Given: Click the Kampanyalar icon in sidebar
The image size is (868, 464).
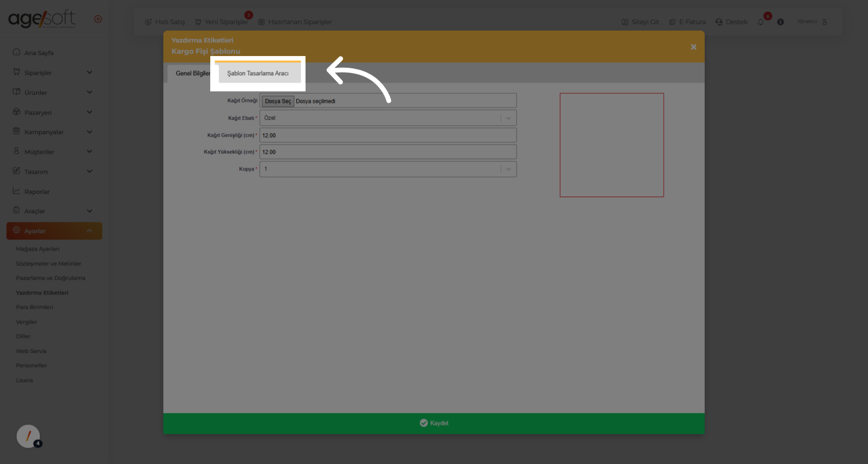Looking at the screenshot, I should click(x=17, y=131).
